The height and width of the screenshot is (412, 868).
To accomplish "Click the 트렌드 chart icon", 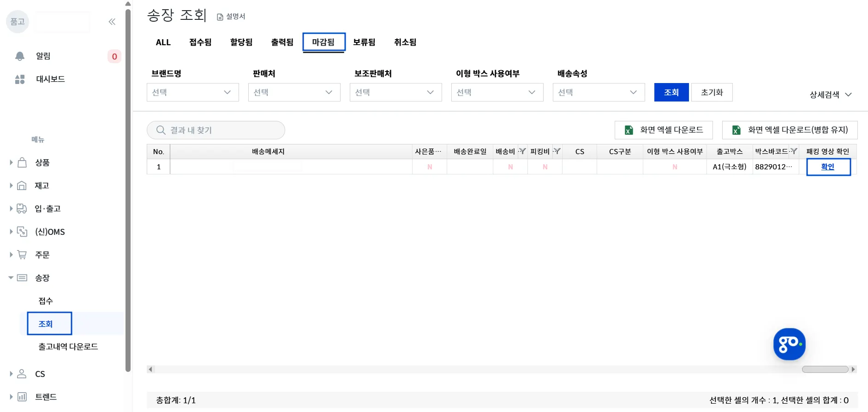I will click(x=22, y=397).
